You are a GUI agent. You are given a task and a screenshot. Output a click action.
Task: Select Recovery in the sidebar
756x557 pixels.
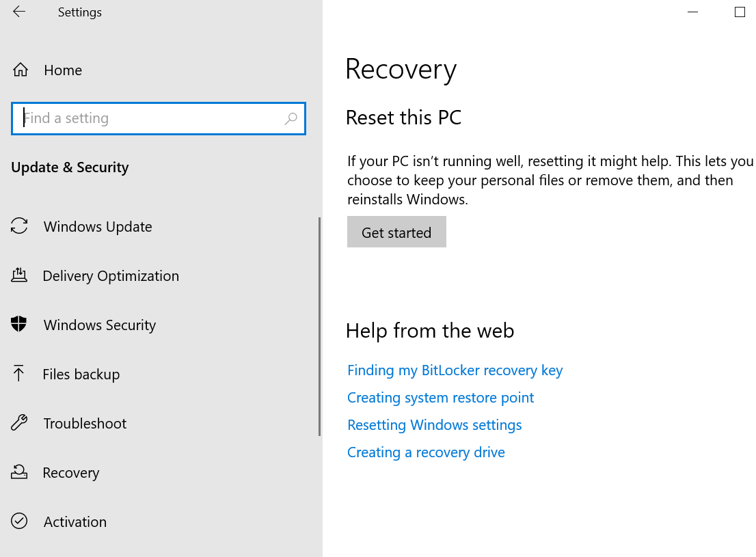(x=71, y=473)
